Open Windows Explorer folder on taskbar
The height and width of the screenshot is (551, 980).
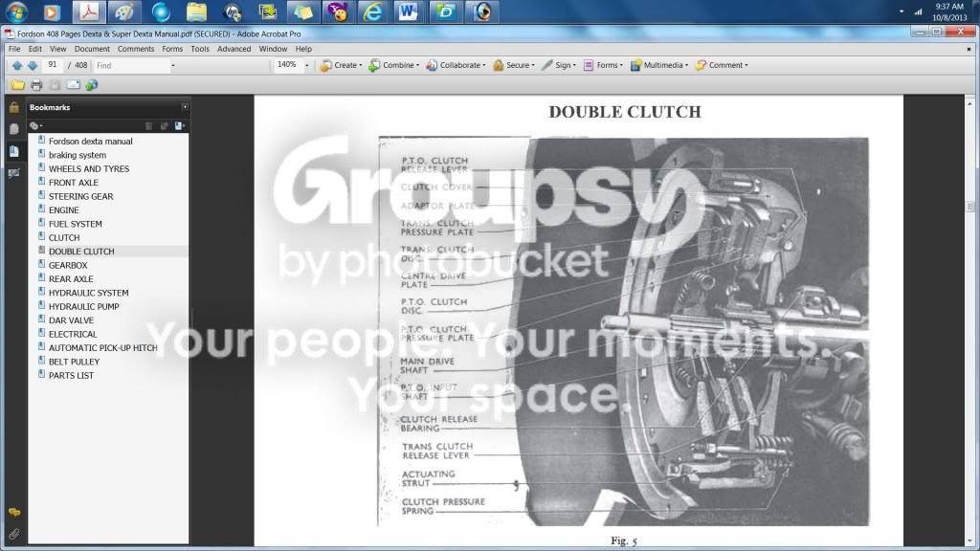point(196,11)
